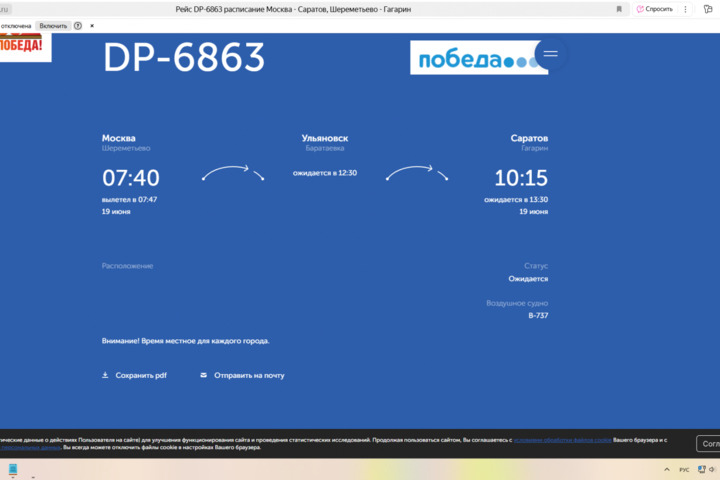The image size is (720, 480).
Task: Dismiss the notification bar with the x
Action: [x=92, y=26]
